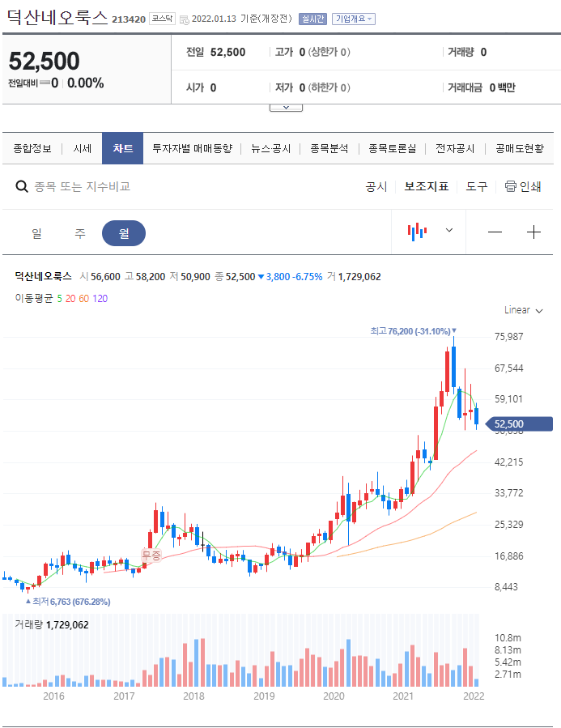This screenshot has height=728, width=561.
Task: Switch to the 종목분석 tab
Action: click(329, 148)
